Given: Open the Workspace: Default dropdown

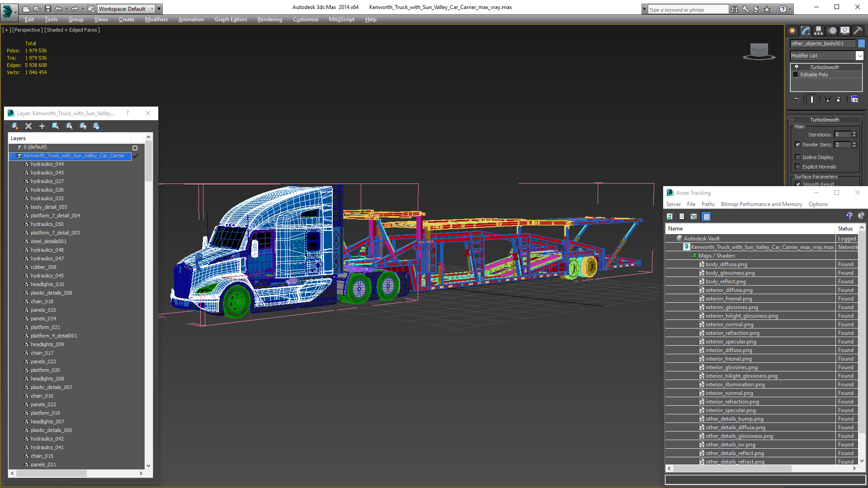Looking at the screenshot, I should [126, 9].
